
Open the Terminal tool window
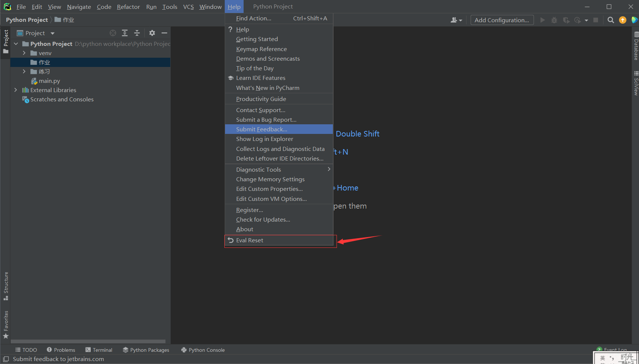click(x=99, y=350)
